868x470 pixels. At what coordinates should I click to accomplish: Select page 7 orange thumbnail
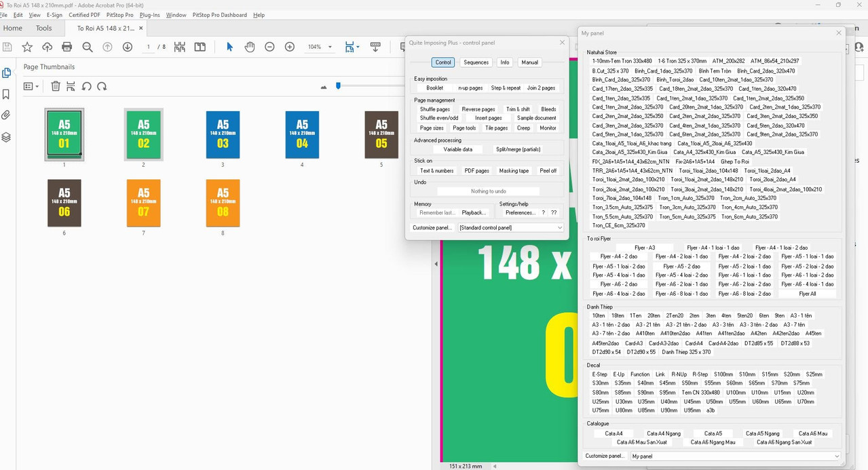[x=143, y=203]
